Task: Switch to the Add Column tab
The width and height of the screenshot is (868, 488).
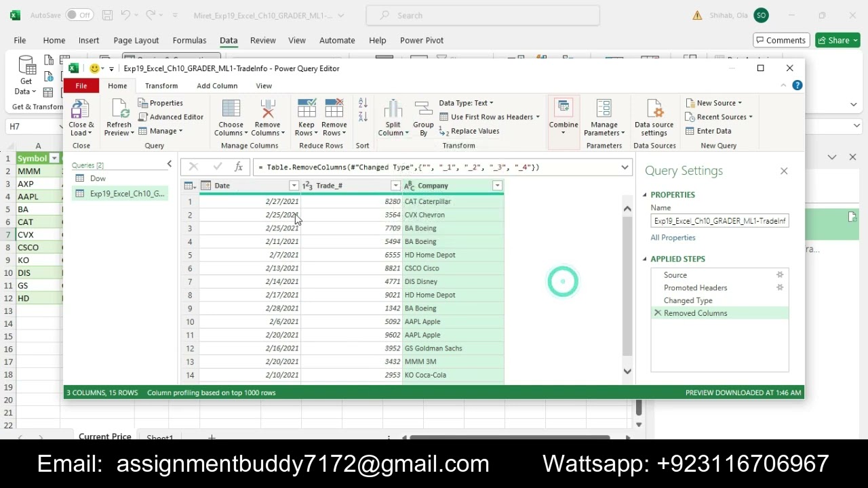Action: 217,86
